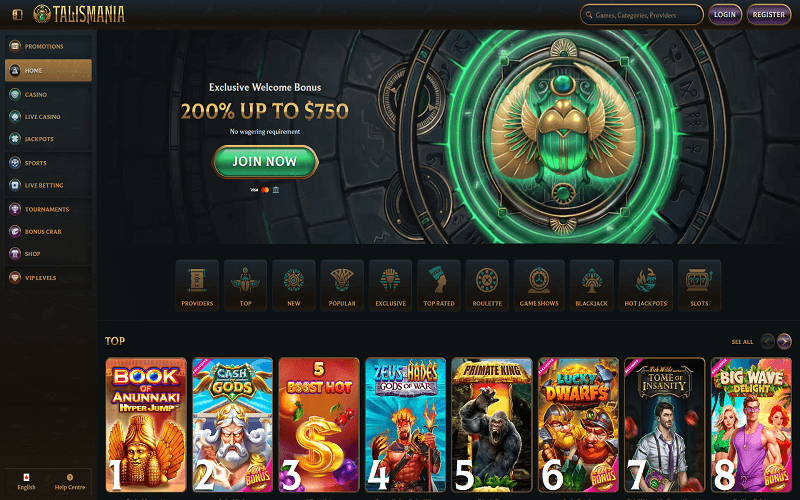This screenshot has height=500, width=800.
Task: Open Tournaments from the sidebar menu
Action: pyautogui.click(x=48, y=209)
